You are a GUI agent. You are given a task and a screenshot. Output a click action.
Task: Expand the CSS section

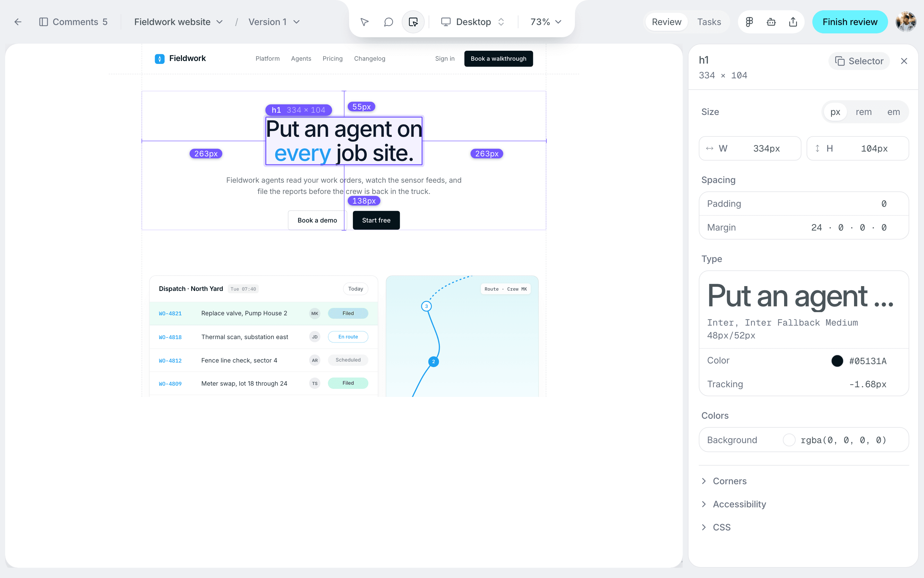click(x=716, y=527)
